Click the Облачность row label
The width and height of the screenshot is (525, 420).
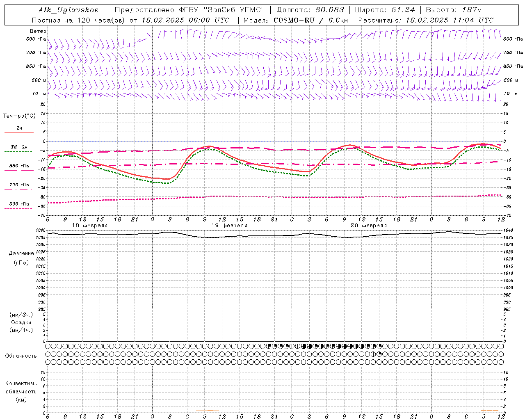click(21, 356)
